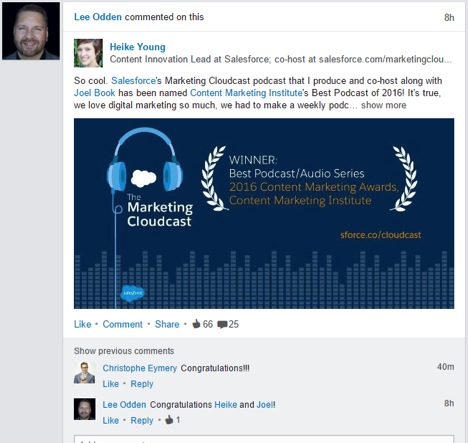Open Lee Odden's large profile photo
This screenshot has width=468, height=443.
coord(31,31)
